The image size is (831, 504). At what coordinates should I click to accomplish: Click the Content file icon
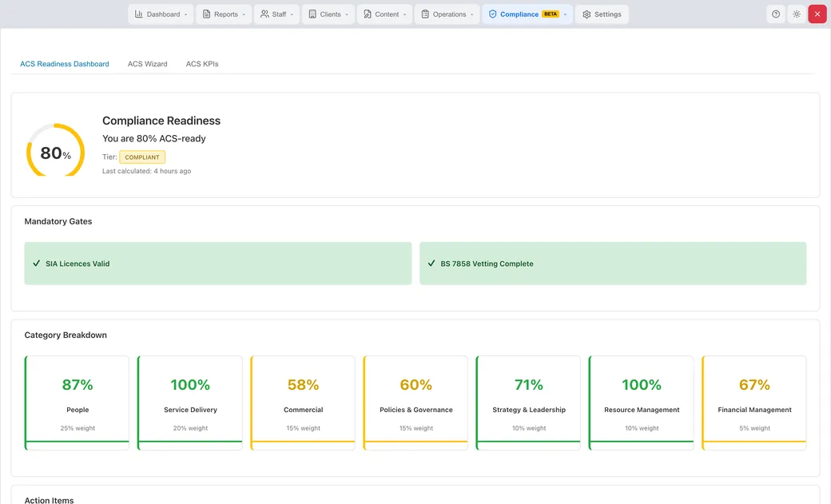click(x=368, y=14)
